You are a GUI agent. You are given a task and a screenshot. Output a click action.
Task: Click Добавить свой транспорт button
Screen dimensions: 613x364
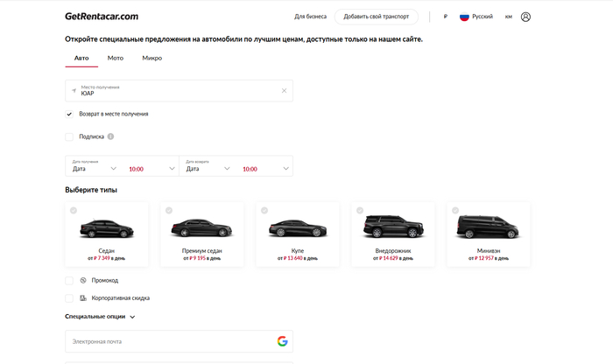(x=376, y=17)
